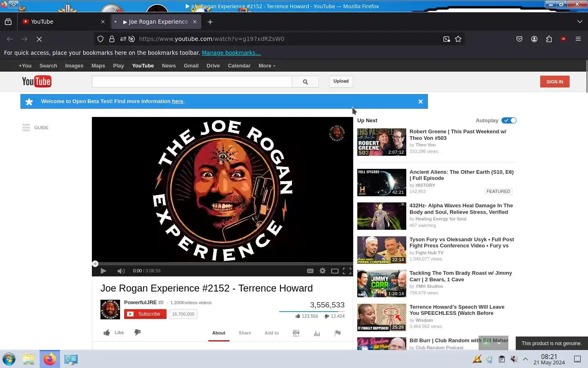This screenshot has width=588, height=368.
Task: Open video statistics chart icon
Action: coord(317,333)
